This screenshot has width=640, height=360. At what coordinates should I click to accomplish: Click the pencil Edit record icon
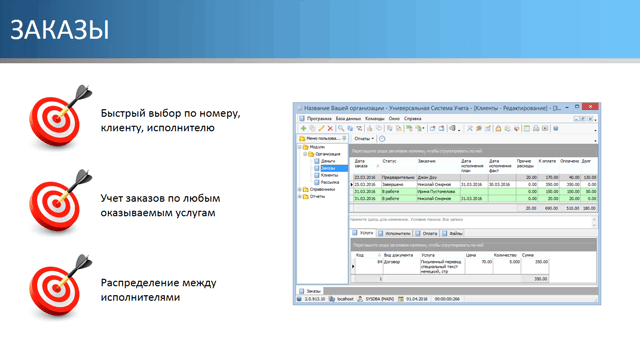tap(321, 129)
